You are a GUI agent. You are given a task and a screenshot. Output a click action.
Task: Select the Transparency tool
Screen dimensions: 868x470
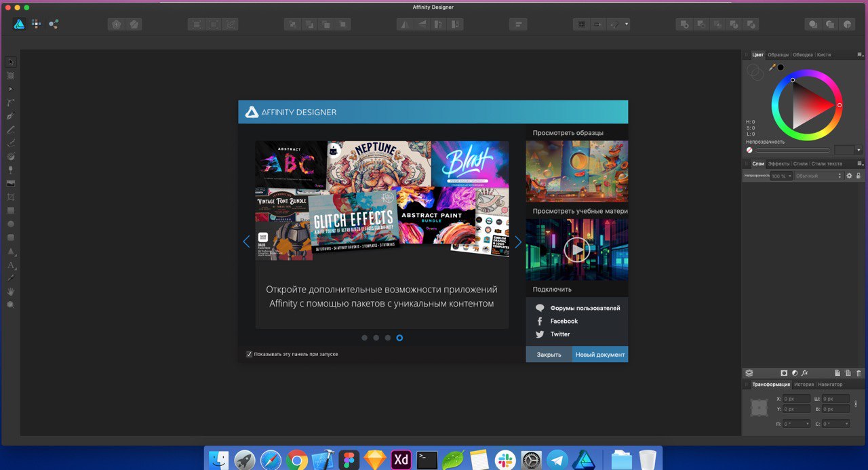[x=11, y=170]
